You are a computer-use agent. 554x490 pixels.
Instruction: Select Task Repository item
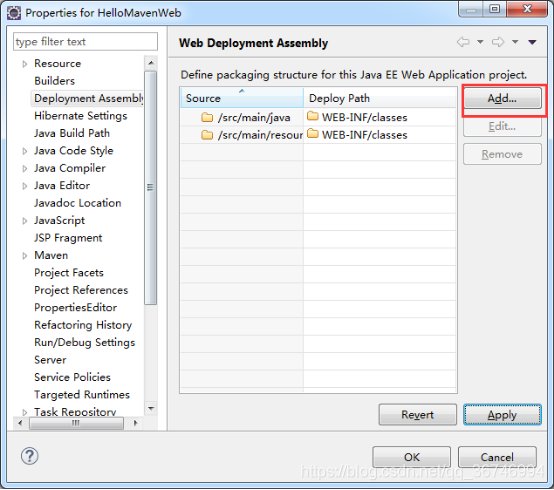[75, 412]
